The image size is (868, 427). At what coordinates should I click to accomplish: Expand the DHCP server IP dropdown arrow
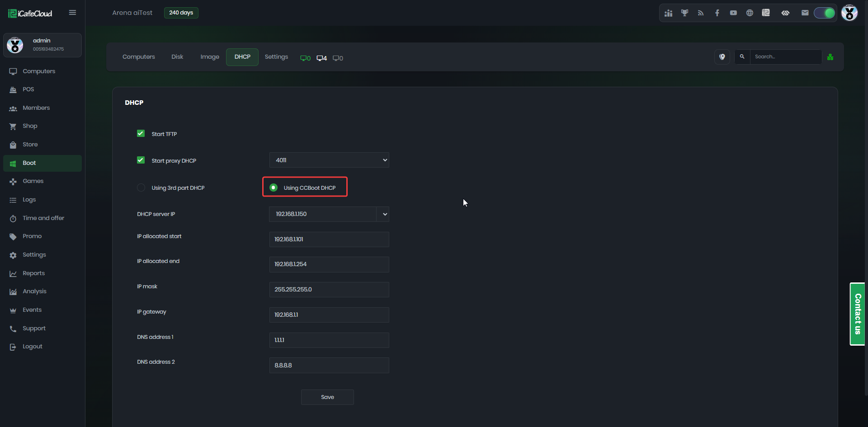pyautogui.click(x=384, y=214)
